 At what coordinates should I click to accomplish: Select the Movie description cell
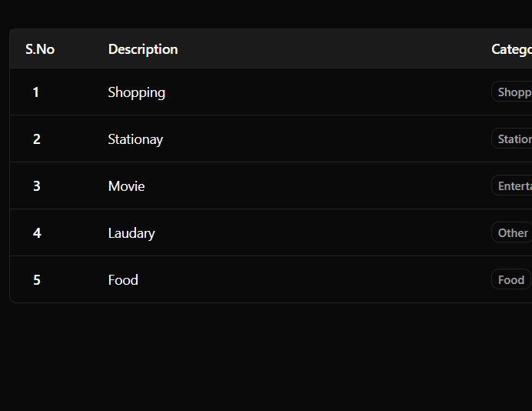126,186
